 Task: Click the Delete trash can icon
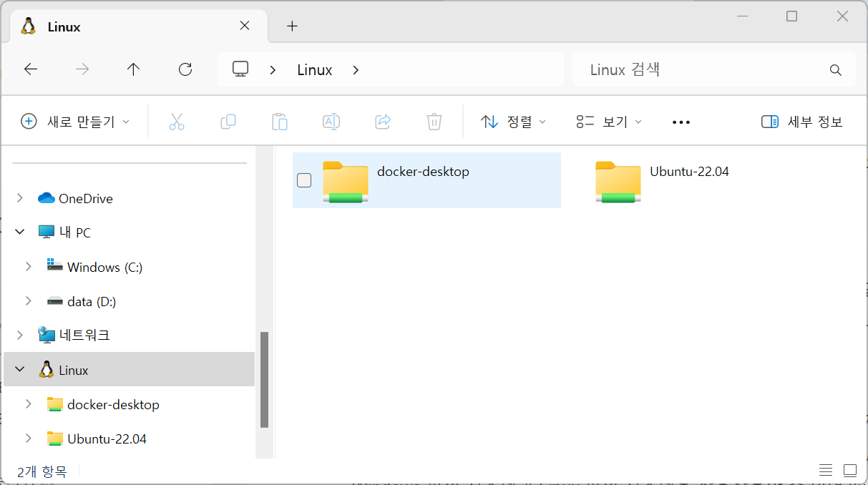click(x=434, y=122)
